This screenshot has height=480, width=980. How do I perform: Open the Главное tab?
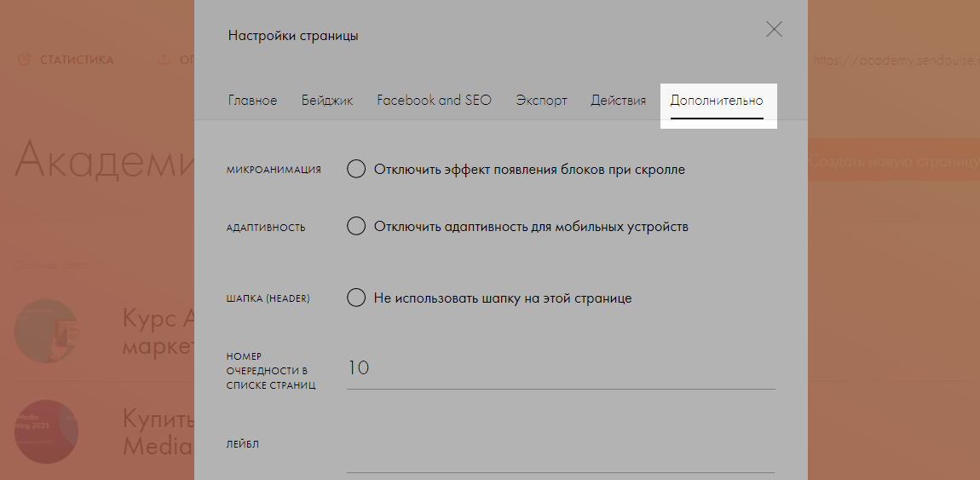[x=252, y=101]
